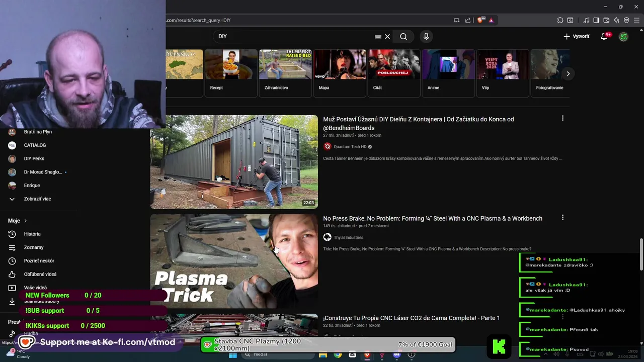Open Bratři na Plyn subscription
The width and height of the screenshot is (644, 362).
point(38,132)
